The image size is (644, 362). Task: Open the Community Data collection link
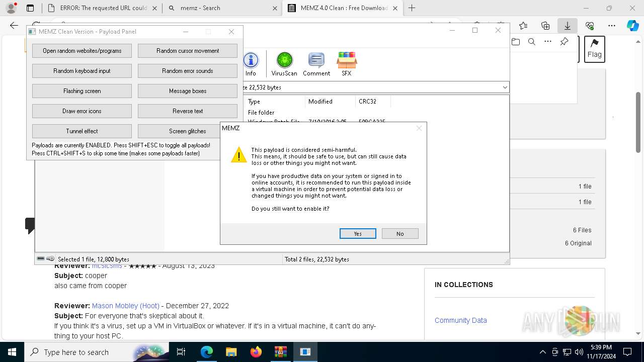pyautogui.click(x=461, y=320)
